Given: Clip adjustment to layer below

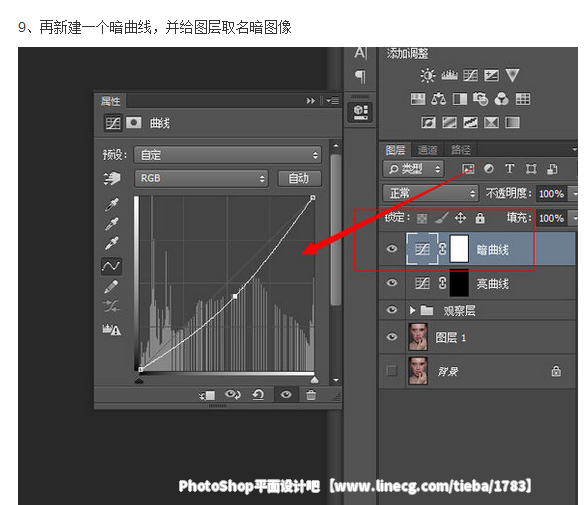Looking at the screenshot, I should 207,395.
